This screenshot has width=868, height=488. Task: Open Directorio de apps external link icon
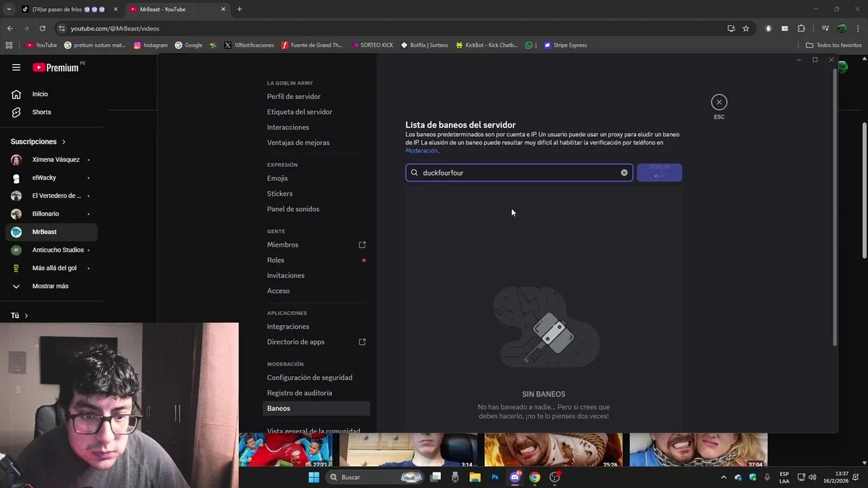tap(362, 342)
